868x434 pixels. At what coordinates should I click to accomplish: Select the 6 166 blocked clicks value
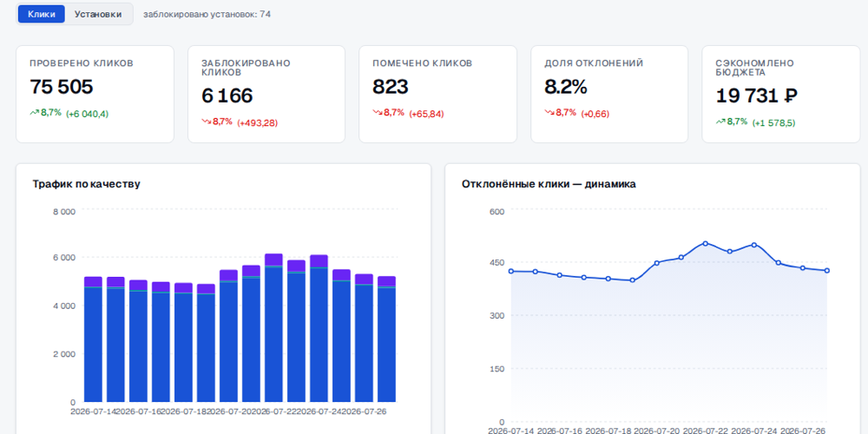point(227,95)
